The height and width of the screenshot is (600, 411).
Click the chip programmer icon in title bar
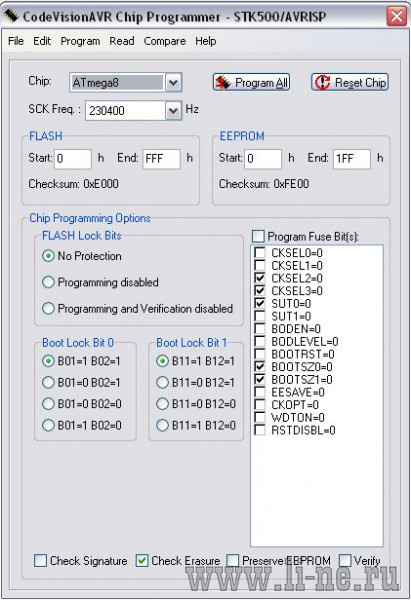click(11, 16)
